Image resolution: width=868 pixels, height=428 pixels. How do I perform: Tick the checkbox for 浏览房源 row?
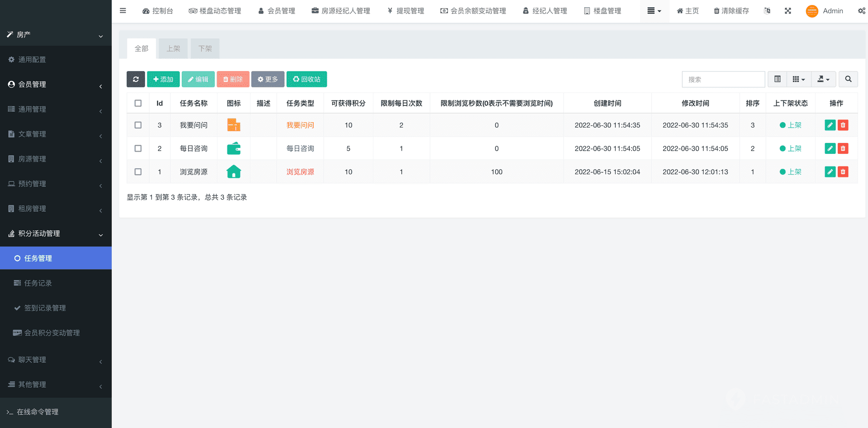point(138,172)
